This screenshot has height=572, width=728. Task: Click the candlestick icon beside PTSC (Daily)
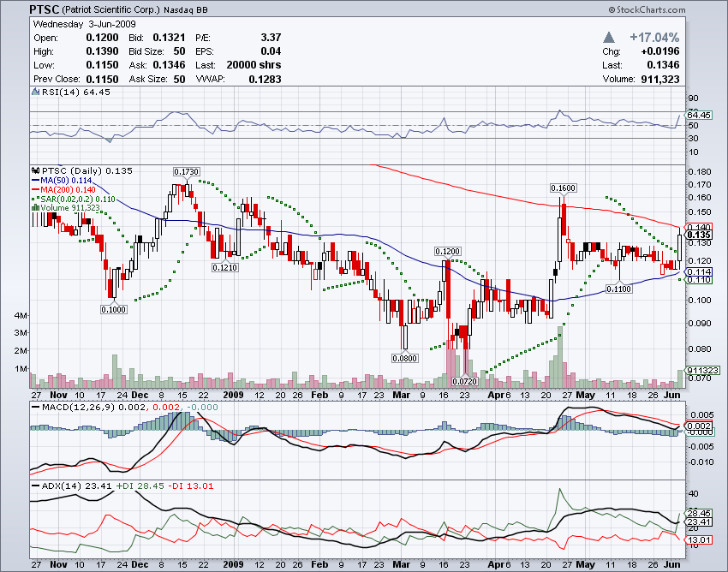(x=36, y=171)
